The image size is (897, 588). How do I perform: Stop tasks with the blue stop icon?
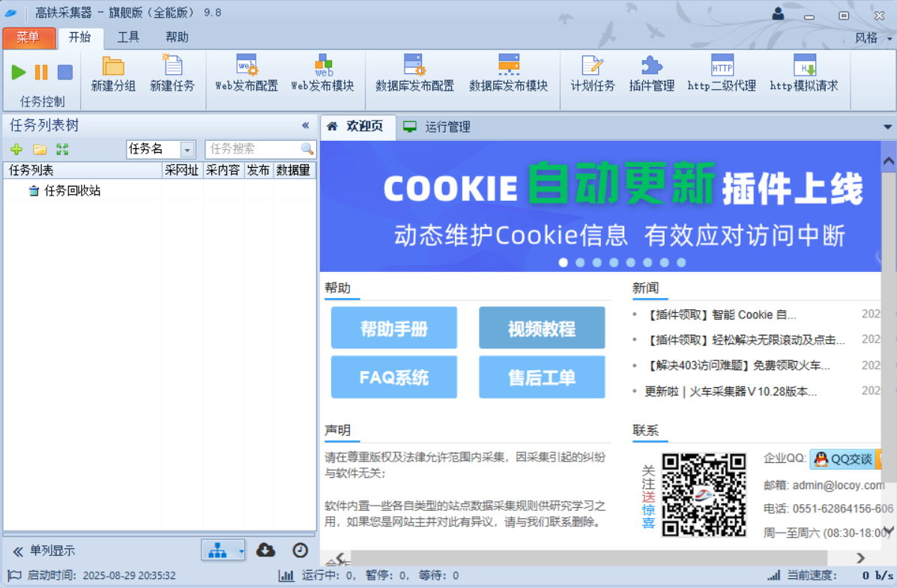(x=65, y=72)
